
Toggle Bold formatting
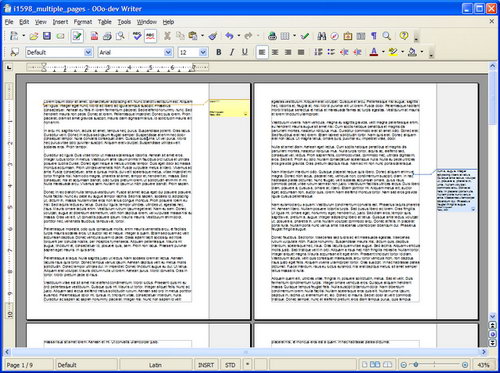point(219,52)
